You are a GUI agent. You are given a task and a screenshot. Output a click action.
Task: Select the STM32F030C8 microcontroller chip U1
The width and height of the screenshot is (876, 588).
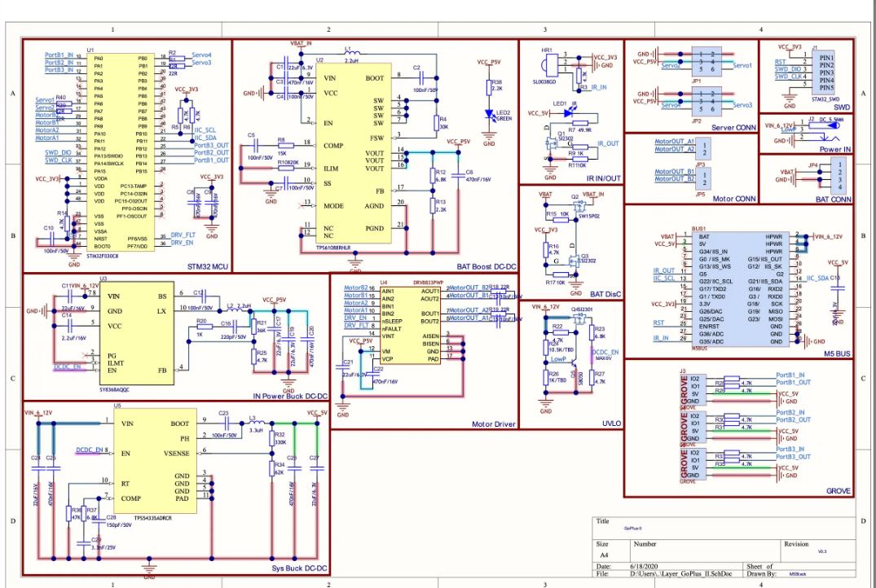(121, 151)
